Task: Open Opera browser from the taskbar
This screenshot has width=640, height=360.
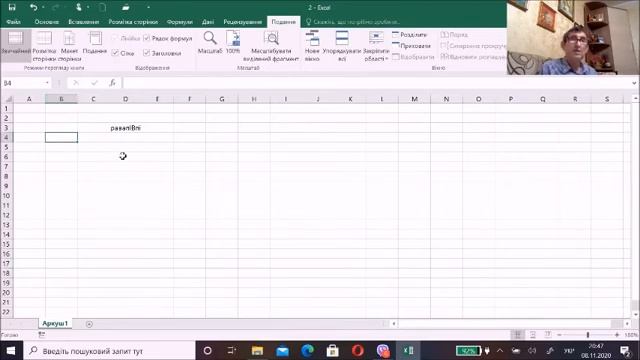Action: 358,351
